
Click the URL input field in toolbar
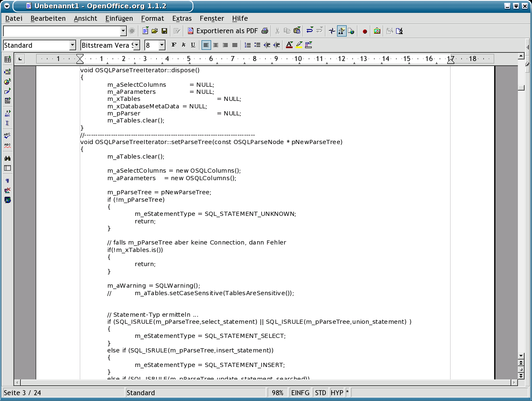62,31
